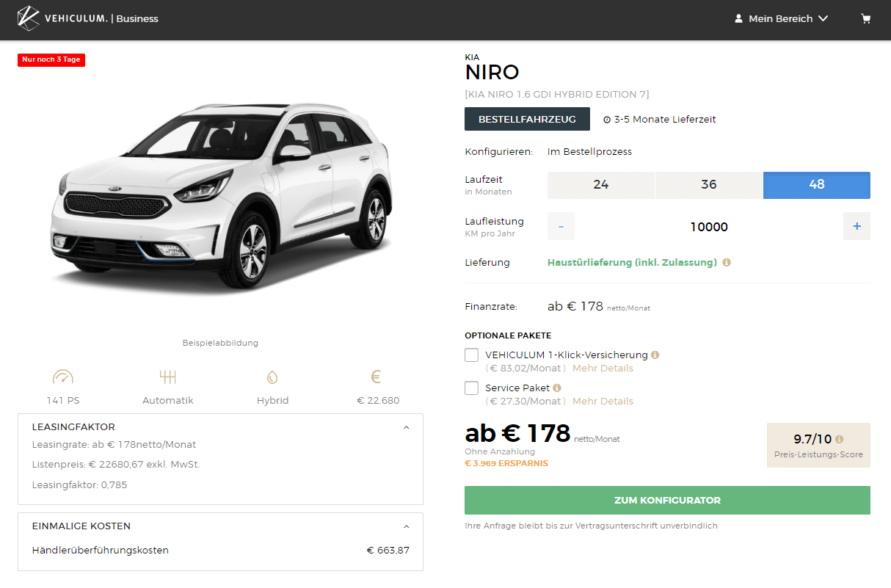891x588 pixels.
Task: Select 24 months Laufzeit
Action: 600,185
